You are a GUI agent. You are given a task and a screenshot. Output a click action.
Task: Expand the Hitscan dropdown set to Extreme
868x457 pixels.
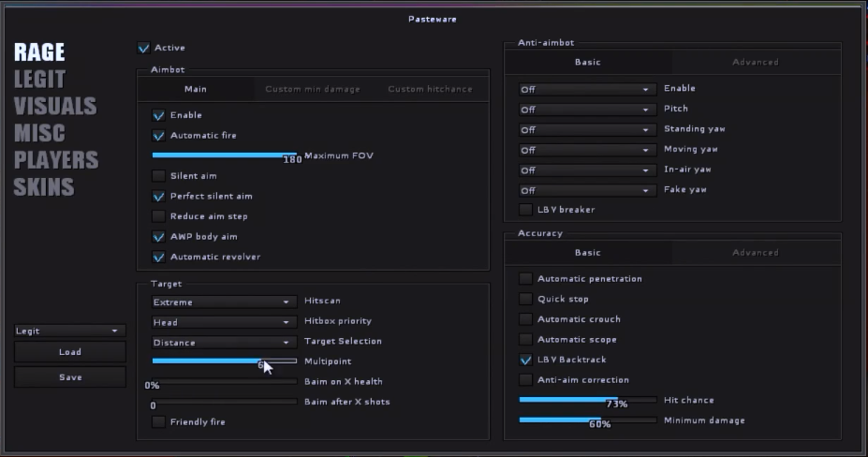[x=223, y=302]
